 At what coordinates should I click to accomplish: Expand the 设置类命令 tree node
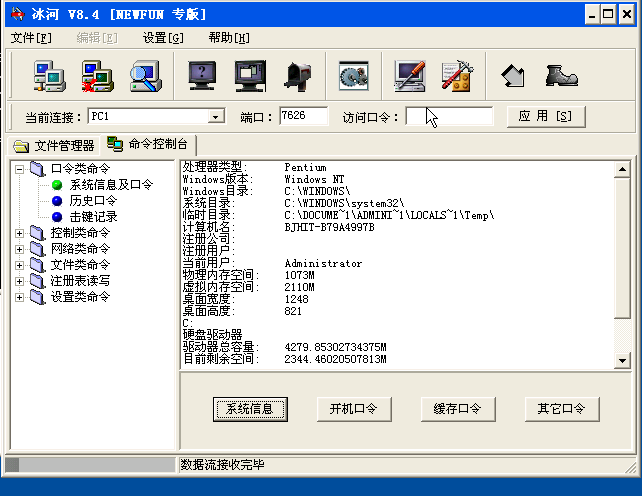[19, 297]
